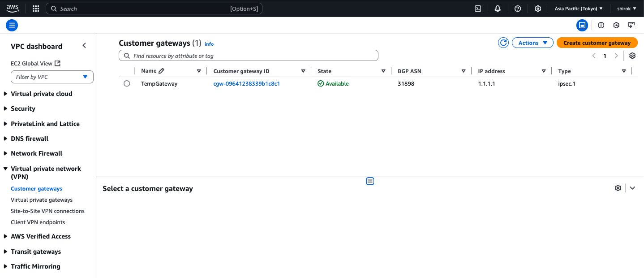Click the blue split panel view icon
Image resolution: width=644 pixels, height=278 pixels.
(x=582, y=25)
